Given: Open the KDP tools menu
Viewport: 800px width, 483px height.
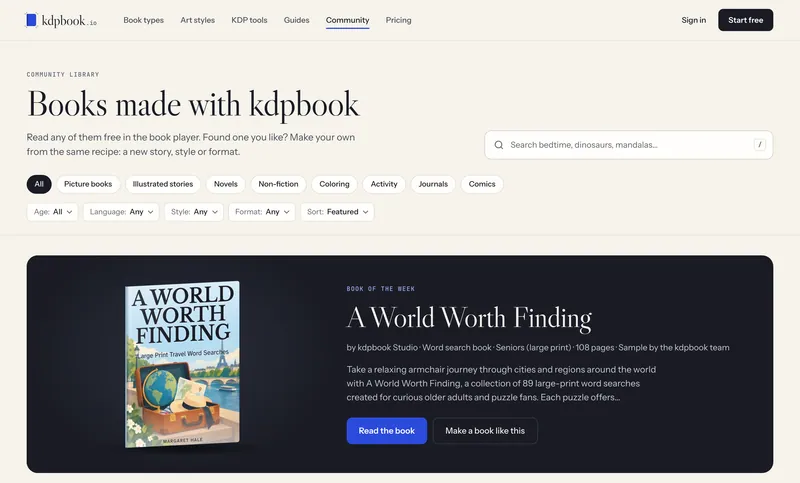Looking at the screenshot, I should (249, 20).
